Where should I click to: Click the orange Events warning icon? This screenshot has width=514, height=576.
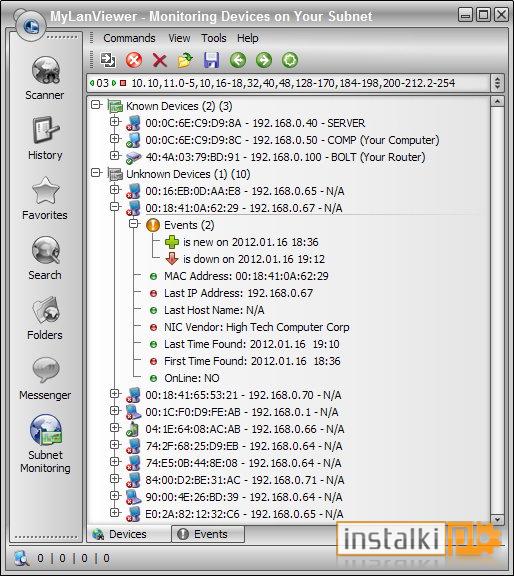153,225
